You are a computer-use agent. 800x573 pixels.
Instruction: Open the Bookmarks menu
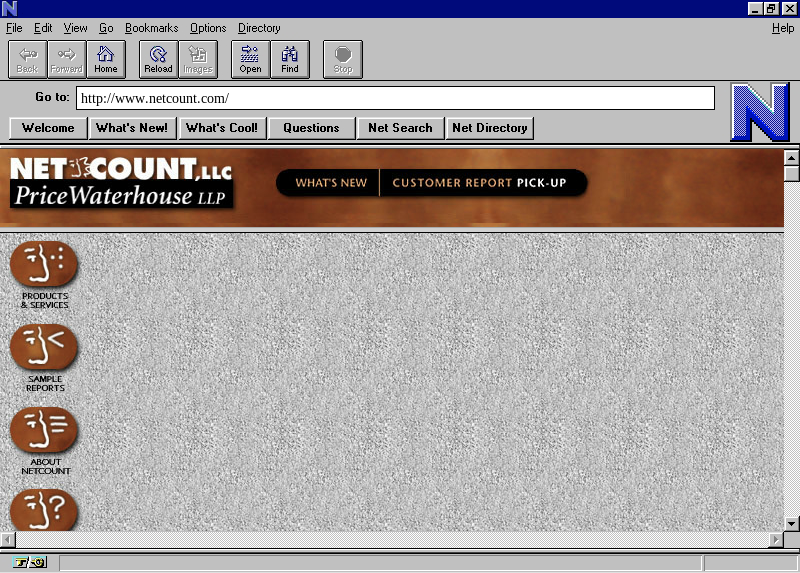pyautogui.click(x=151, y=28)
